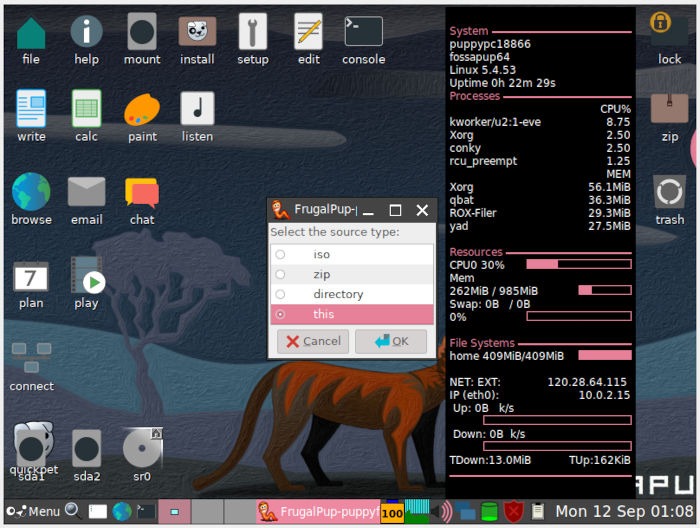
Task: Switch to the first pink desktop pager
Action: click(174, 511)
